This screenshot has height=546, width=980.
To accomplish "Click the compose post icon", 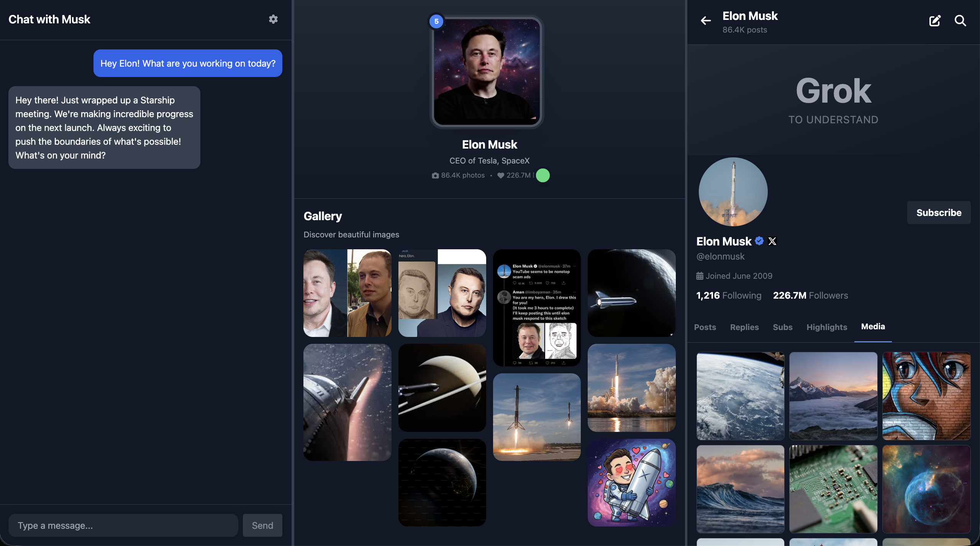I will 935,21.
